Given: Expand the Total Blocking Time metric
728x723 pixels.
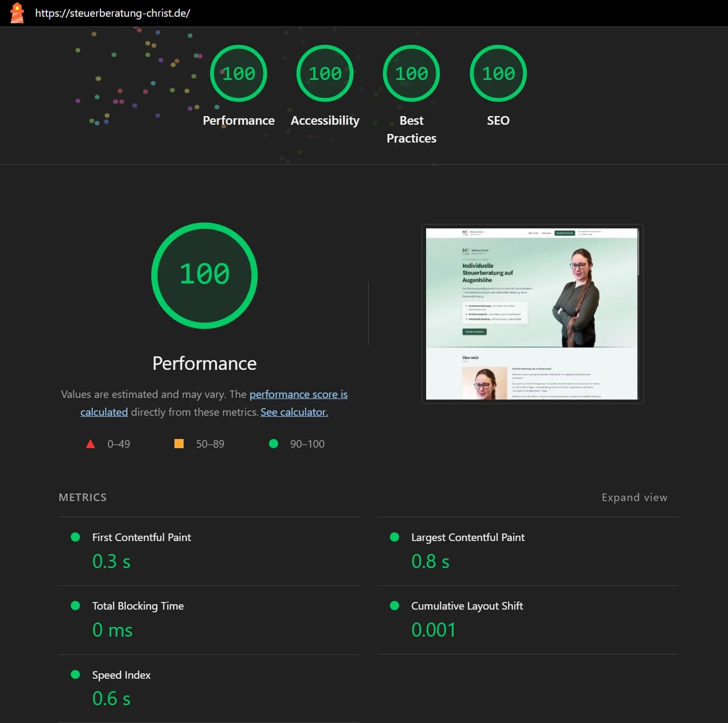Looking at the screenshot, I should click(138, 606).
